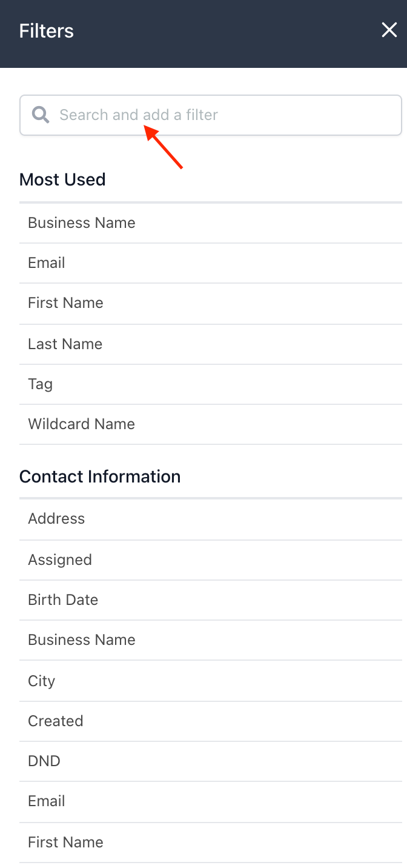407x868 pixels.
Task: Choose the Birth Date filter
Action: [x=63, y=600]
